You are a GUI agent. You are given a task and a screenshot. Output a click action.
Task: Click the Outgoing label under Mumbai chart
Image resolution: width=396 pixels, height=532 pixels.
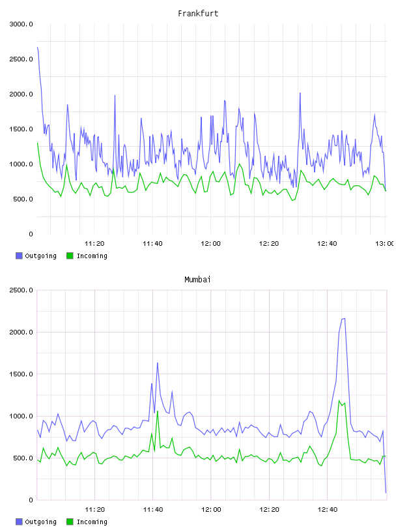click(x=41, y=522)
